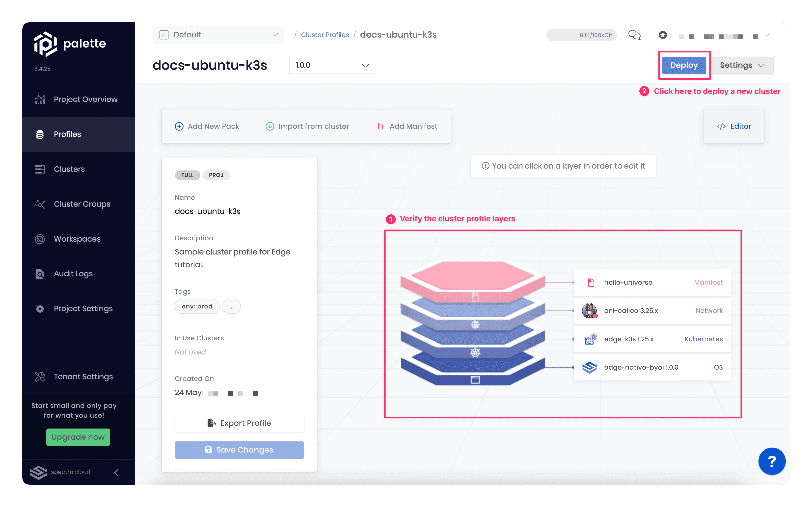Open Project Settings
Screen dimensions: 812x507
point(79,308)
